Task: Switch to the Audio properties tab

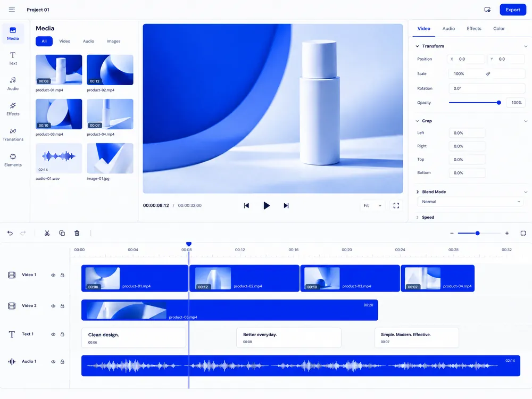Action: (x=448, y=29)
